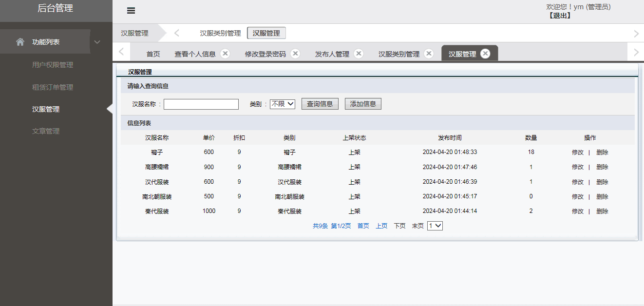Collapse the 功能列表 chevron
Viewport: 644px width, 306px height.
click(x=97, y=42)
